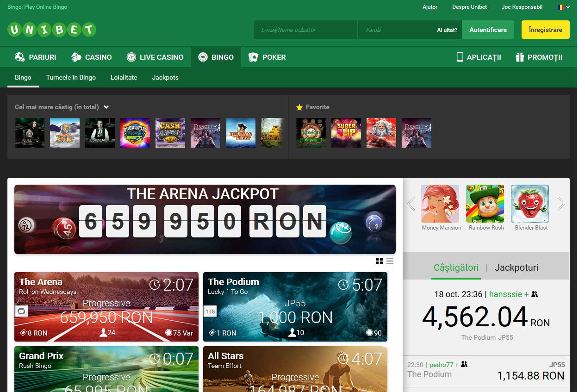Click winner name pedro77
Viewport: 585px width, 392px height.
click(x=442, y=365)
